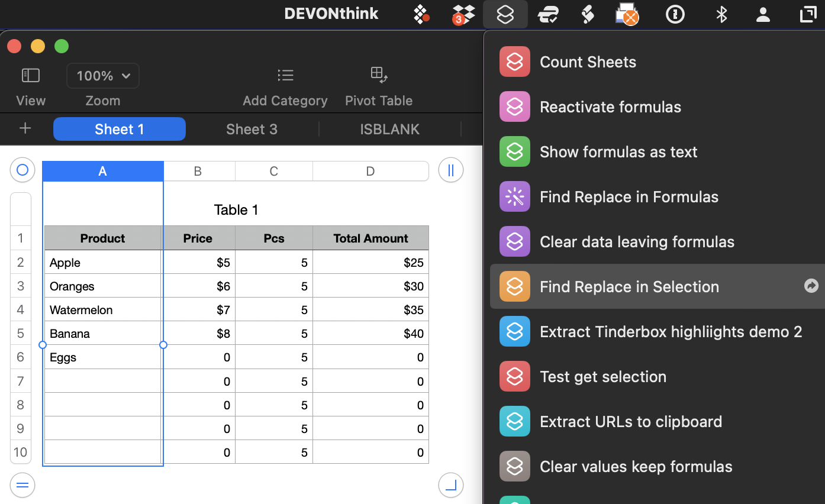
Task: Switch to the ISBLANK tab
Action: (389, 129)
